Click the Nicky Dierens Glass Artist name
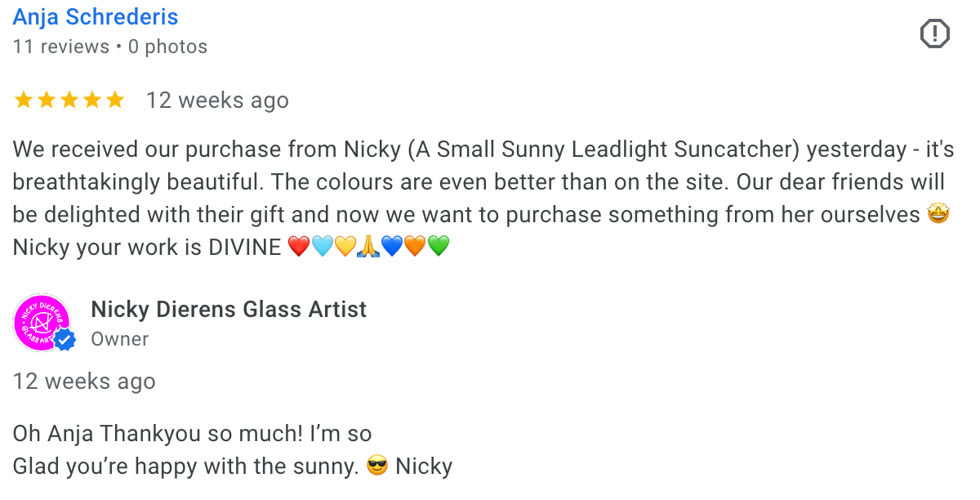 pos(229,310)
